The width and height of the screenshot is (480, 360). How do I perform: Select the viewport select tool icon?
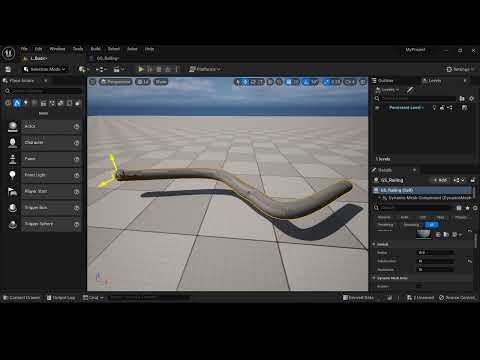point(237,82)
